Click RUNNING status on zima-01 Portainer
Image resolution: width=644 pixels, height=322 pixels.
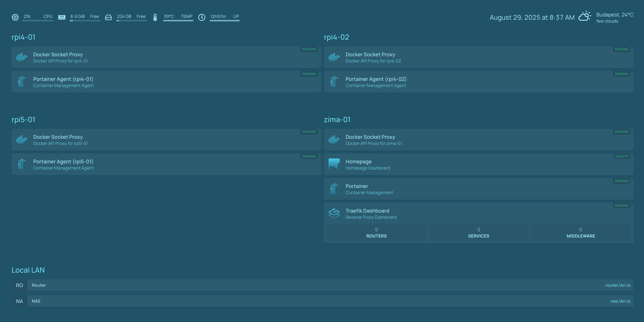click(x=622, y=181)
